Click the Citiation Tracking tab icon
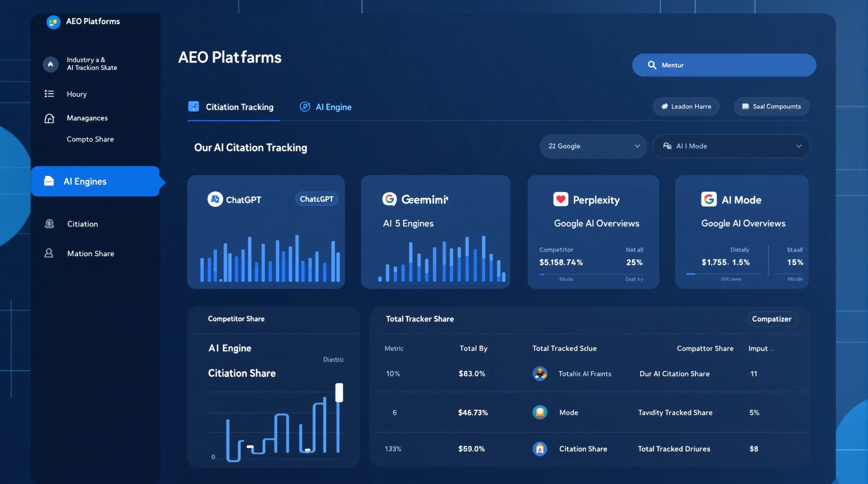Viewport: 868px width, 484px height. pos(193,107)
